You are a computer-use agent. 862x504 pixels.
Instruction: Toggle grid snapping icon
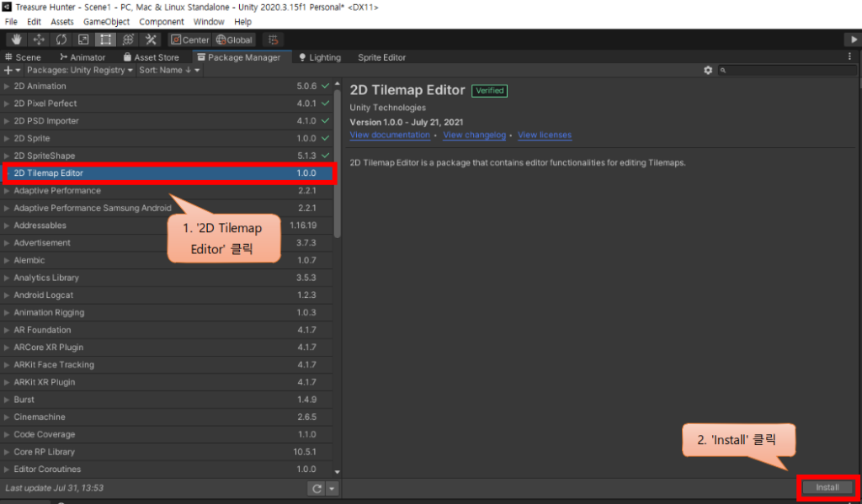click(274, 40)
